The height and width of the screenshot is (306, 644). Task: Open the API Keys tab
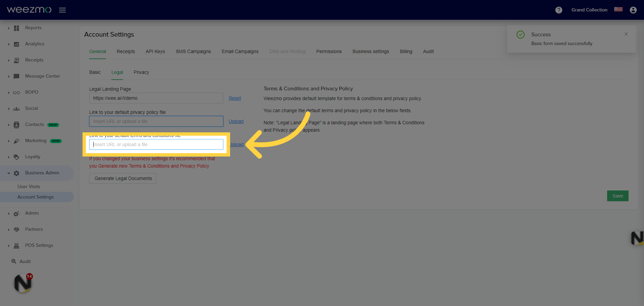(155, 51)
